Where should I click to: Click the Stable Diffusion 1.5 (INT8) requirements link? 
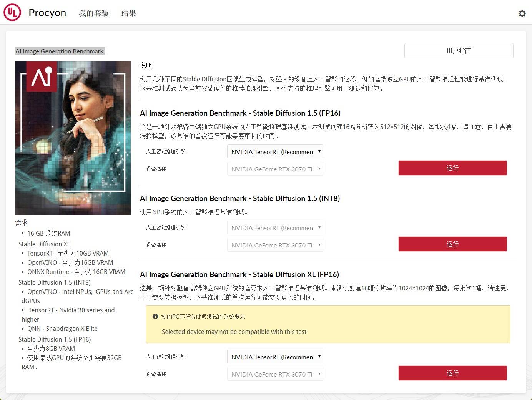55,282
